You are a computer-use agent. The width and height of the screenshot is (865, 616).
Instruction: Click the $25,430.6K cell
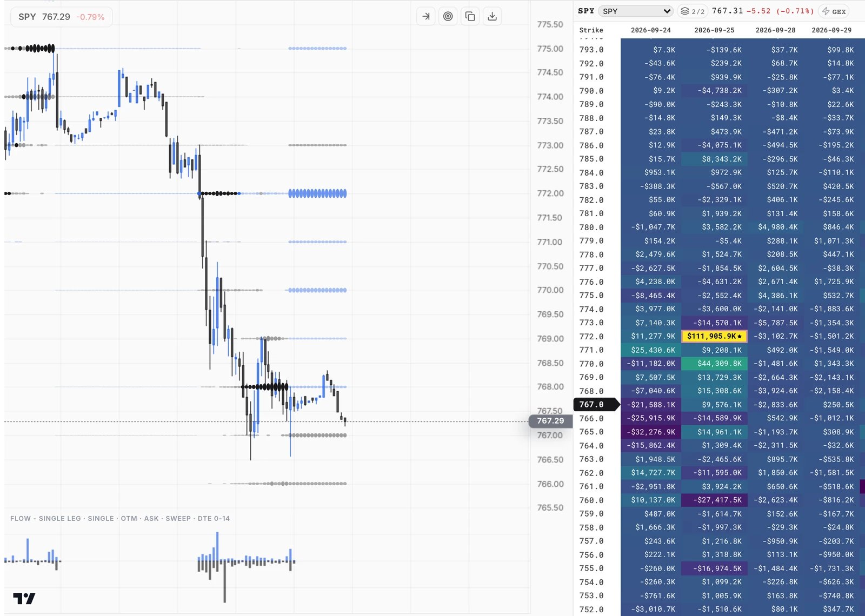651,350
